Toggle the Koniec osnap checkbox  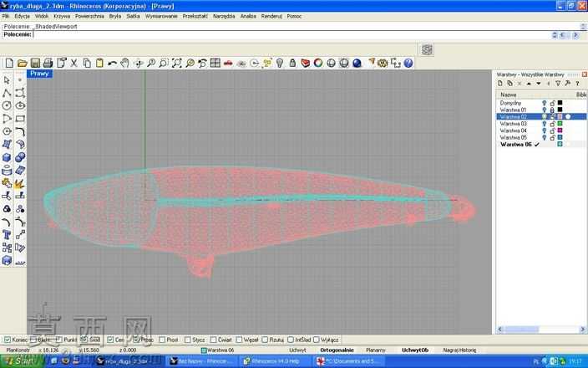click(8, 340)
